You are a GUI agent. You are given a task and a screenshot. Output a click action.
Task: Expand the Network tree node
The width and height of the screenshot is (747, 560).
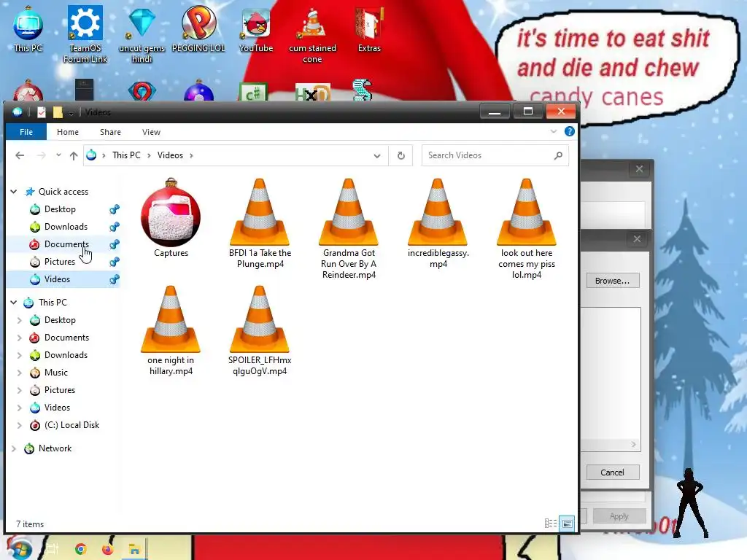[x=14, y=448]
